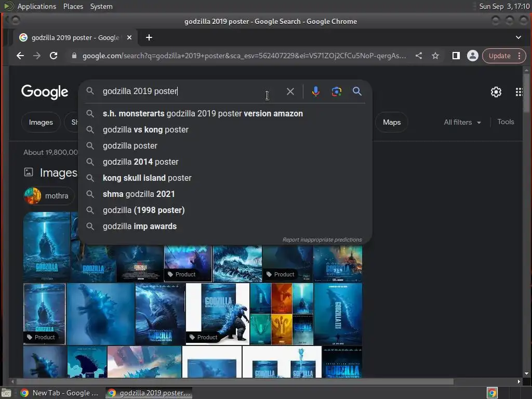Open the Tools options
Image resolution: width=532 pixels, height=399 pixels.
[x=506, y=122]
